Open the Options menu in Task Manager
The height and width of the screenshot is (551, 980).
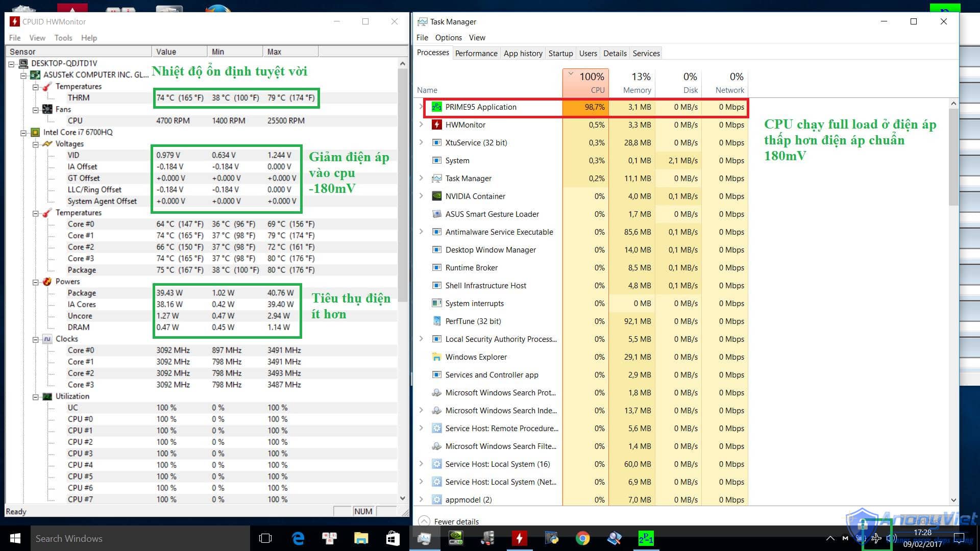(x=448, y=37)
